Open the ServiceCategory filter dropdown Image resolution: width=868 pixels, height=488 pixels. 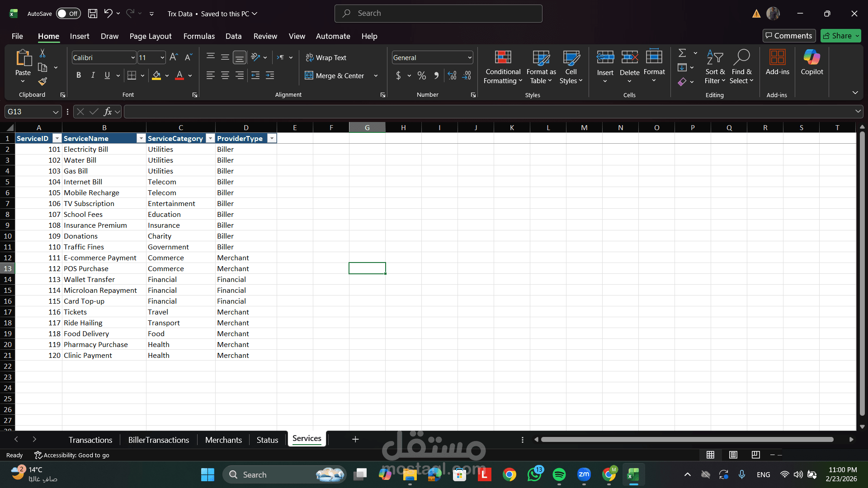click(210, 139)
